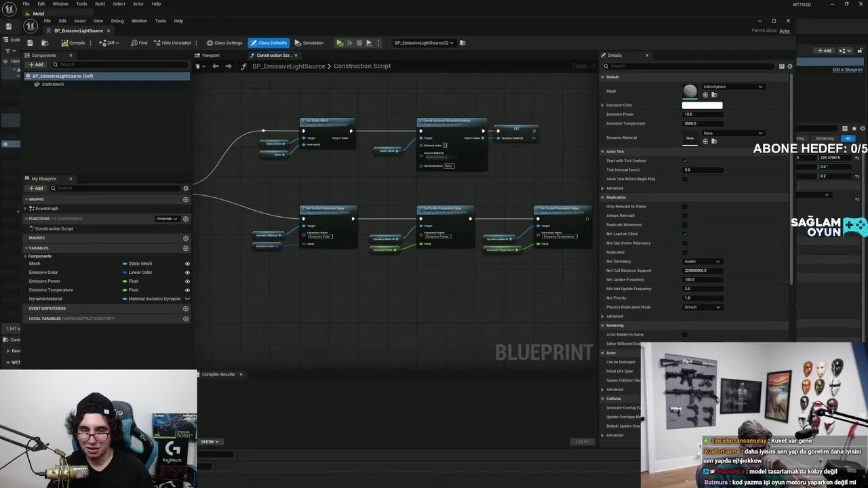This screenshot has height=488, width=868.
Task: Open Physics Replication Mode dropdown
Action: point(702,307)
